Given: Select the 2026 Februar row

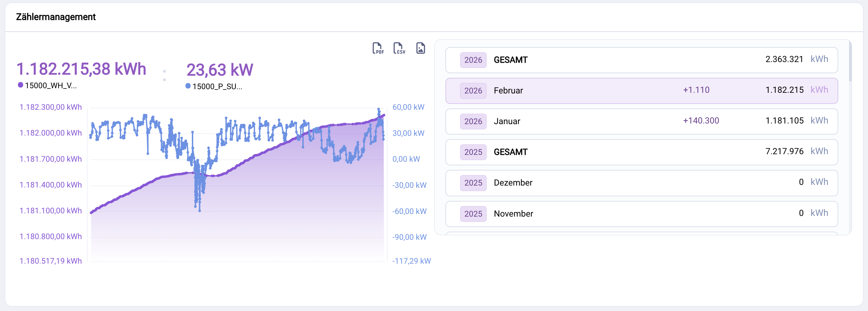Looking at the screenshot, I should click(x=641, y=90).
